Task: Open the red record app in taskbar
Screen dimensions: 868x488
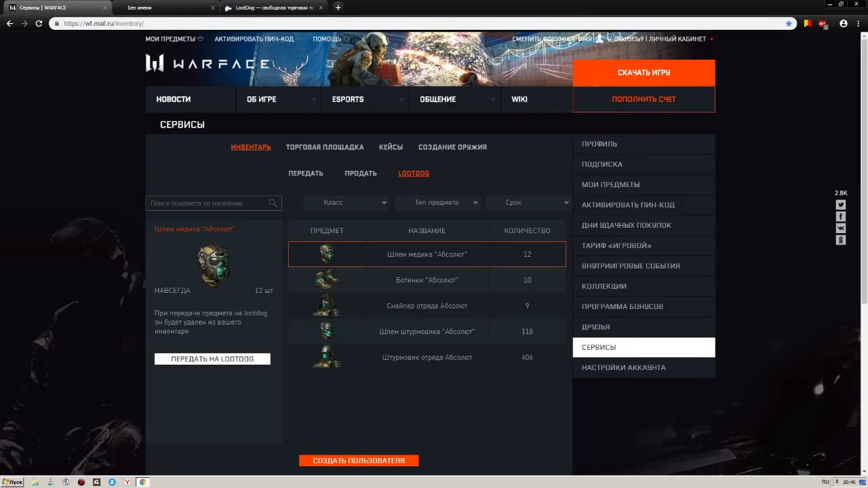Action: coord(81,482)
